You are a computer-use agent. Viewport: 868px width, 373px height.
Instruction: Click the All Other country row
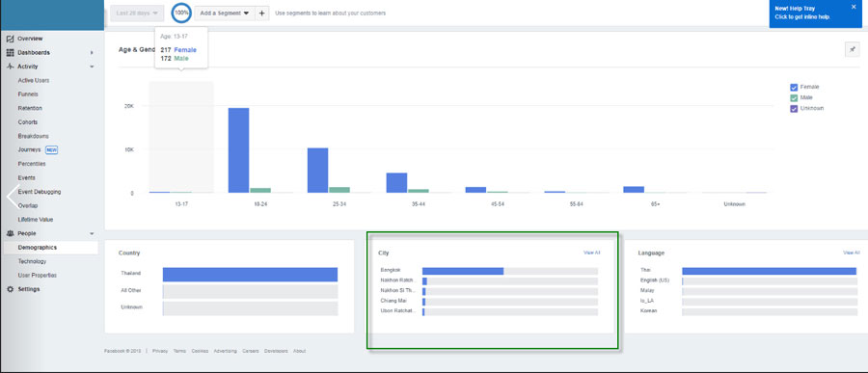(230, 291)
